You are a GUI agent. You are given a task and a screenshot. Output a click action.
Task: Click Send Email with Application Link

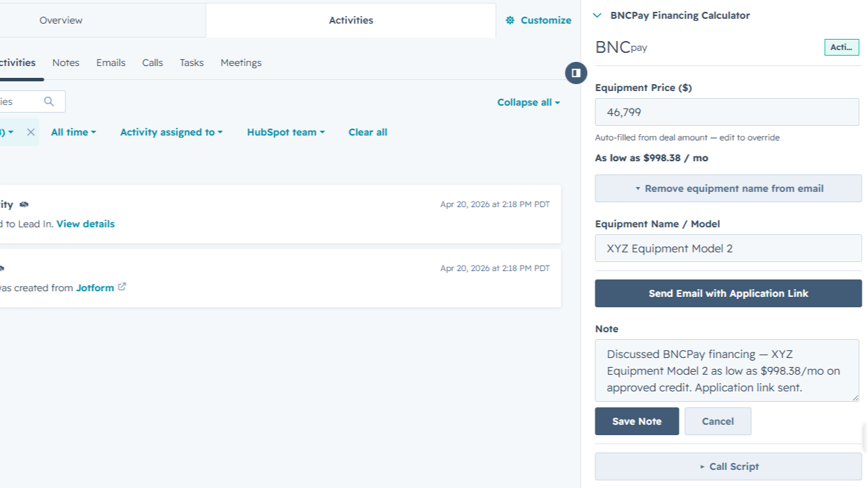tap(728, 293)
